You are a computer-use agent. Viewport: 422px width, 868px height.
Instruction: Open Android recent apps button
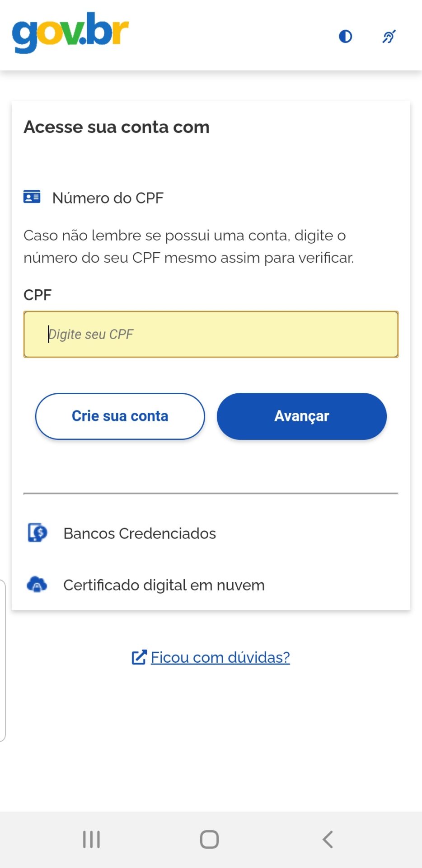(x=91, y=840)
